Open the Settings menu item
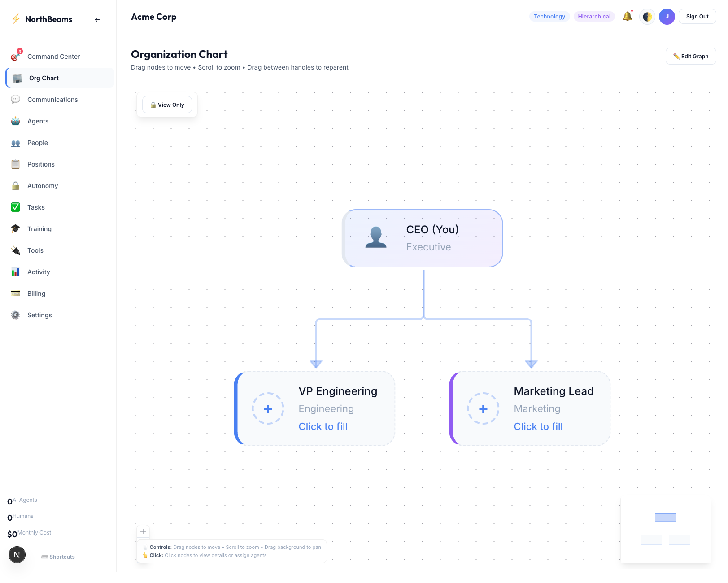This screenshot has height=583, width=728. [39, 315]
